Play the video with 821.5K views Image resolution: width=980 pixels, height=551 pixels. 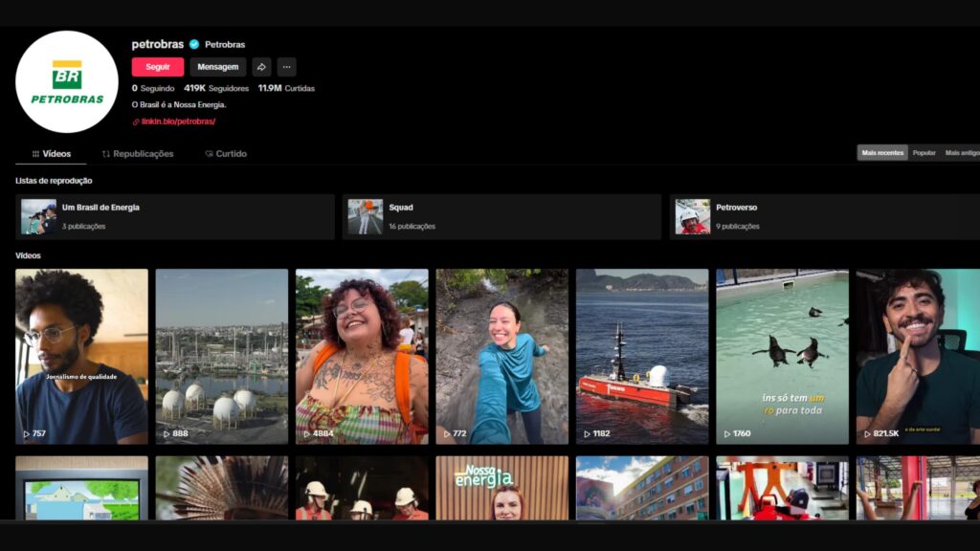click(x=918, y=357)
